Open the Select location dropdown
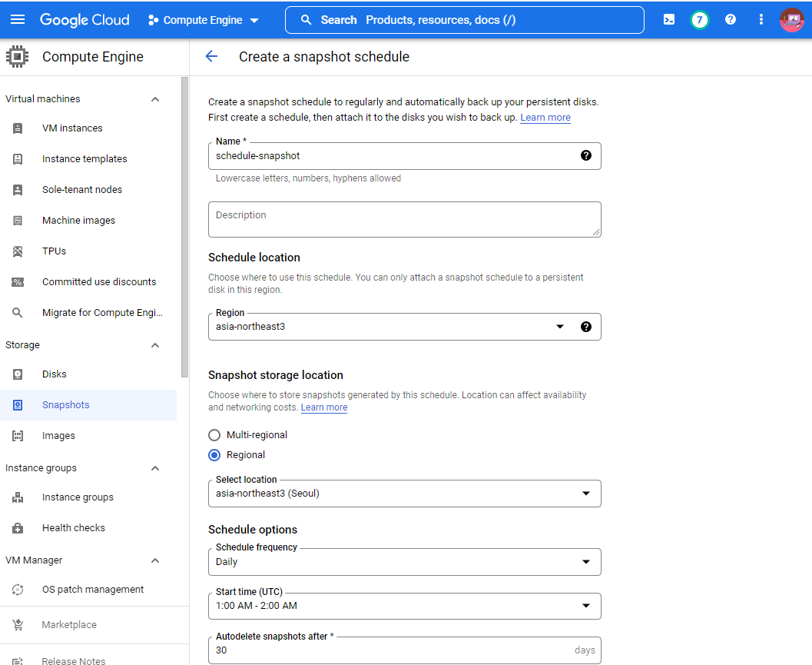Image resolution: width=812 pixels, height=665 pixels. [x=404, y=494]
